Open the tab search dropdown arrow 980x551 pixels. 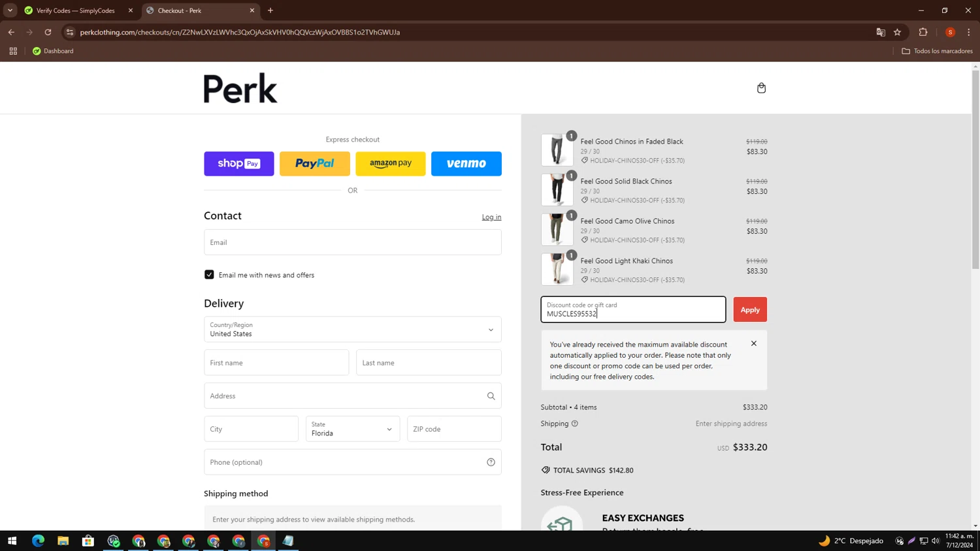click(10, 10)
